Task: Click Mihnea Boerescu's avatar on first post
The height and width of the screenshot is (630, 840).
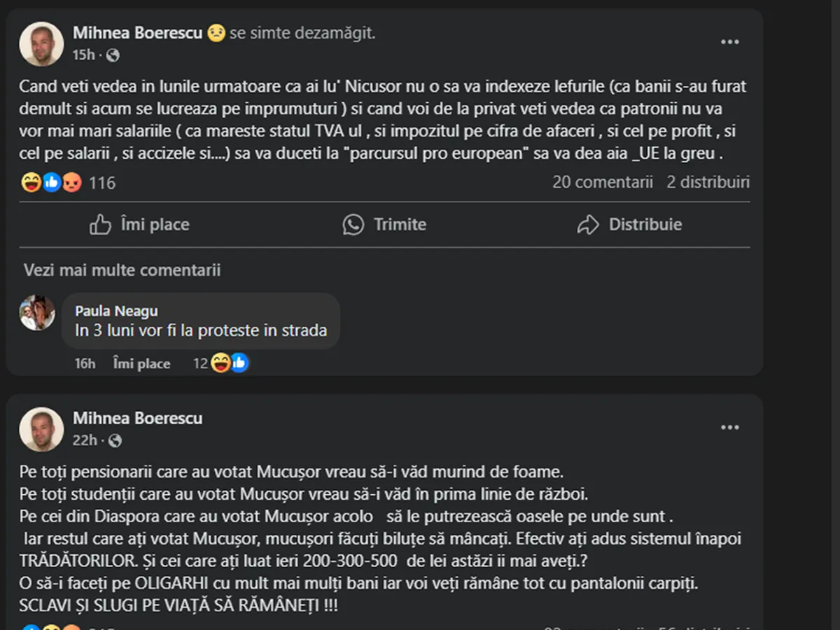Action: pyautogui.click(x=41, y=43)
